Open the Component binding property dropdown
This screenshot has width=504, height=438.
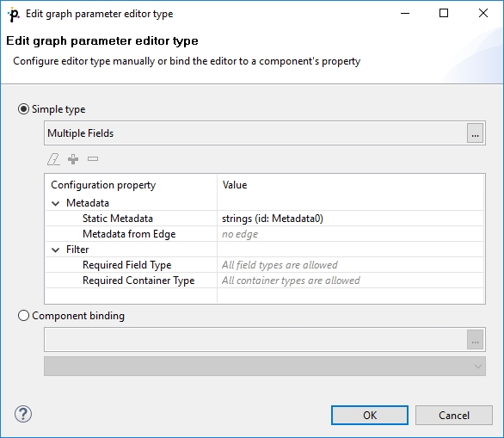click(265, 367)
